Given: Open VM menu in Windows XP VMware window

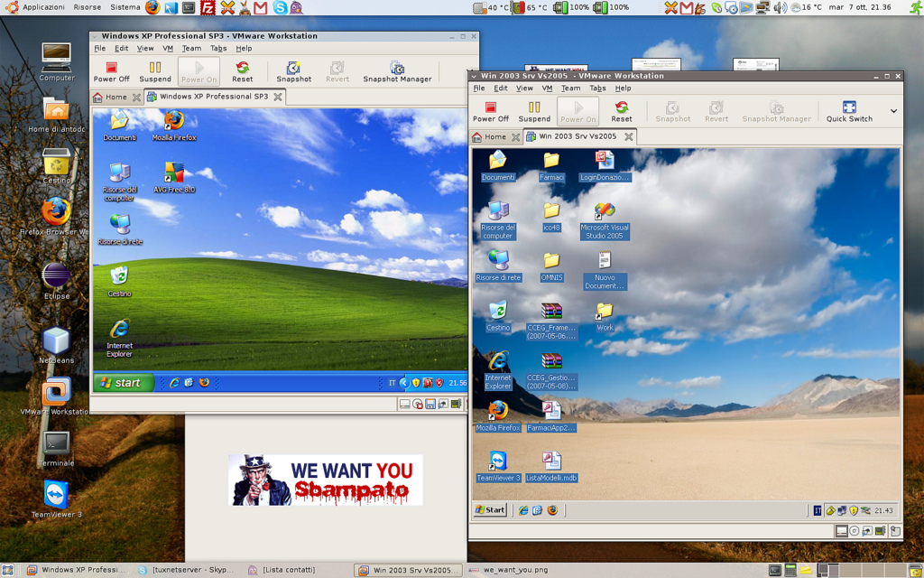Looking at the screenshot, I should pos(168,49).
